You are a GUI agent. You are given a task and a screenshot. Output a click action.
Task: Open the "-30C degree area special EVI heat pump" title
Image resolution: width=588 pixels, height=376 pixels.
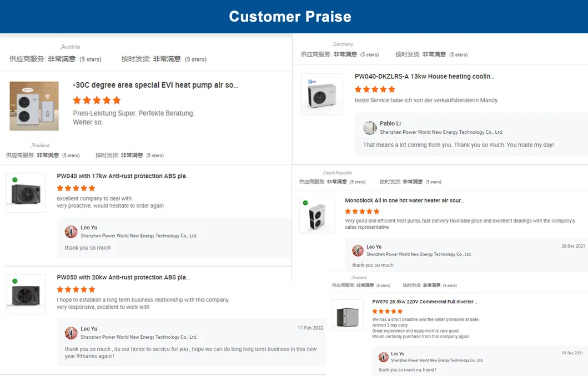tap(155, 86)
